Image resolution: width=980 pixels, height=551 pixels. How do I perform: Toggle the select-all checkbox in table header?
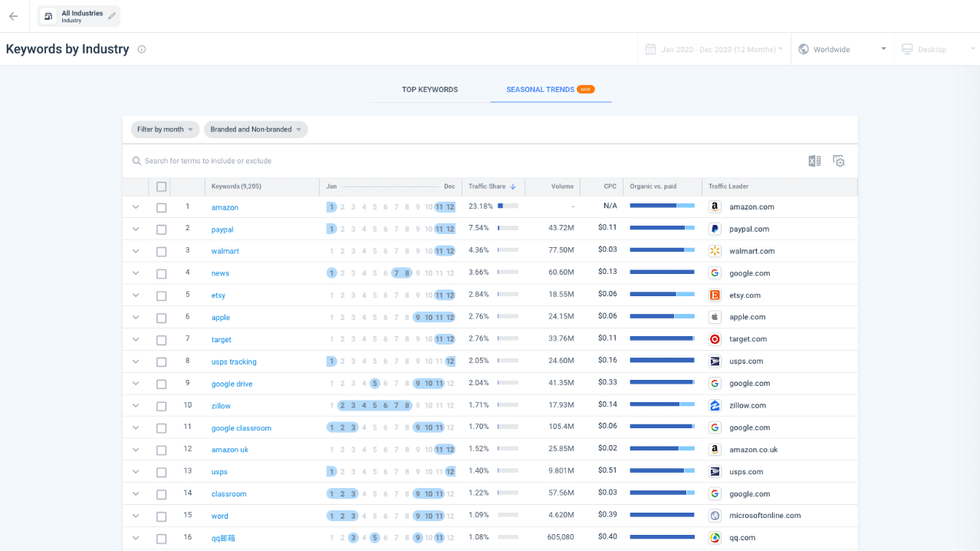click(x=161, y=186)
